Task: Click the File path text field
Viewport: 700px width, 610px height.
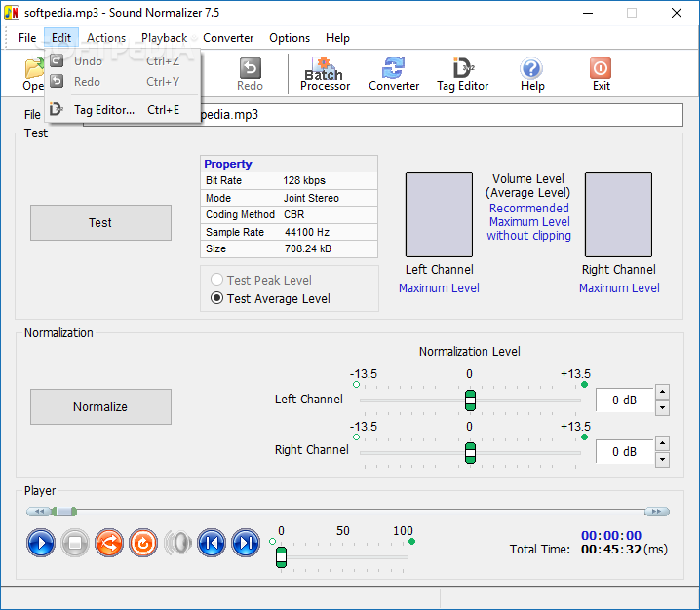Action: click(x=383, y=115)
